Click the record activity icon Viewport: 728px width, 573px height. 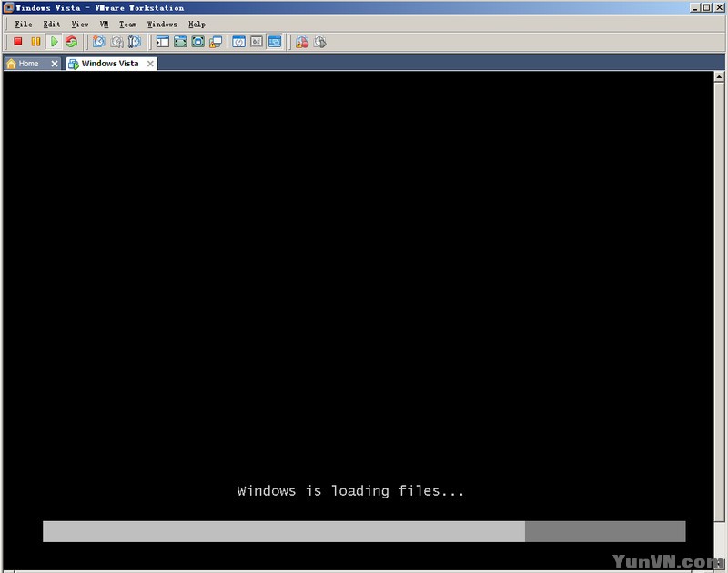click(302, 42)
